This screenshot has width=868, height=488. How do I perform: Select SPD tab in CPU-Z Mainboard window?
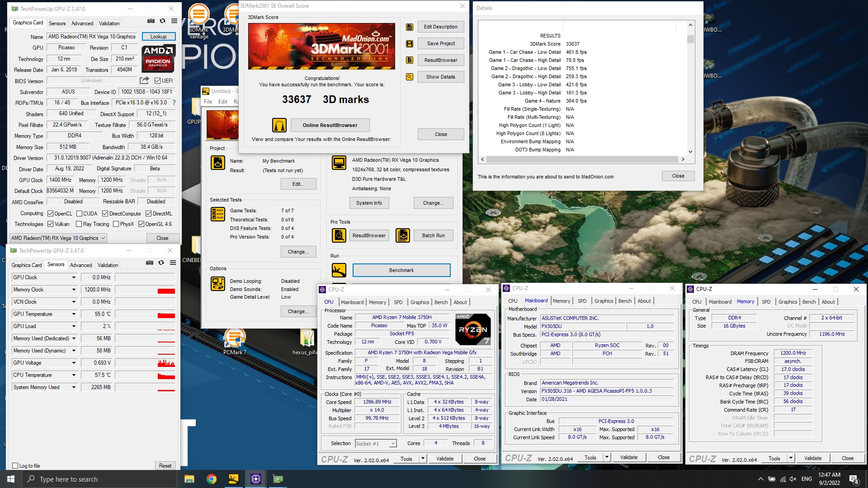tap(582, 301)
